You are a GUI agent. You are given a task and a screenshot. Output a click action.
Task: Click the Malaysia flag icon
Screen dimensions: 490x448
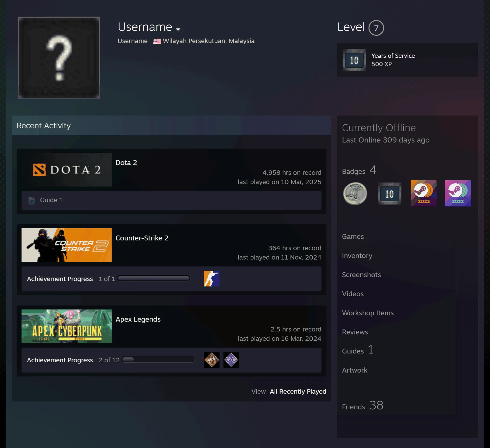(157, 41)
